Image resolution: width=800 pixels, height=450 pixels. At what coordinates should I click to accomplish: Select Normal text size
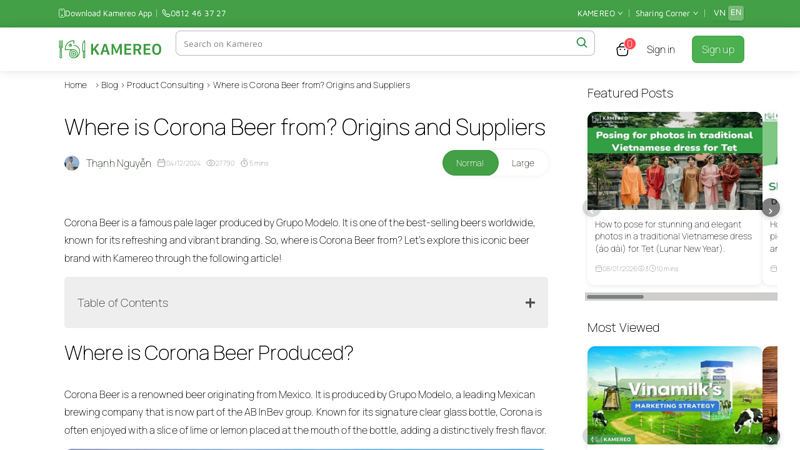point(470,163)
